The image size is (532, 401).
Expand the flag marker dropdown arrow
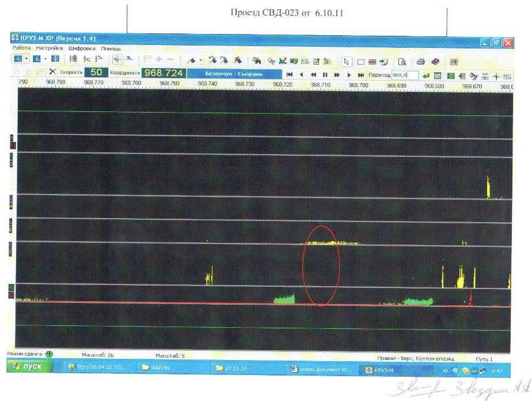tap(201, 61)
